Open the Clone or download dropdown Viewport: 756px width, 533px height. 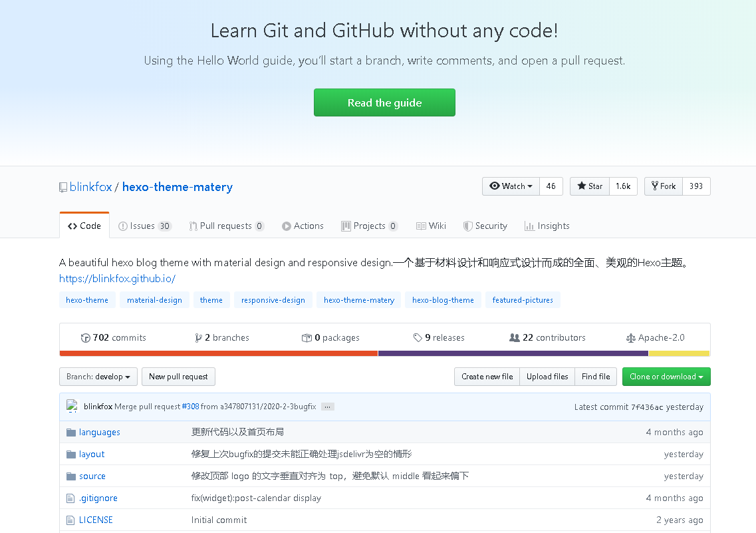(666, 377)
